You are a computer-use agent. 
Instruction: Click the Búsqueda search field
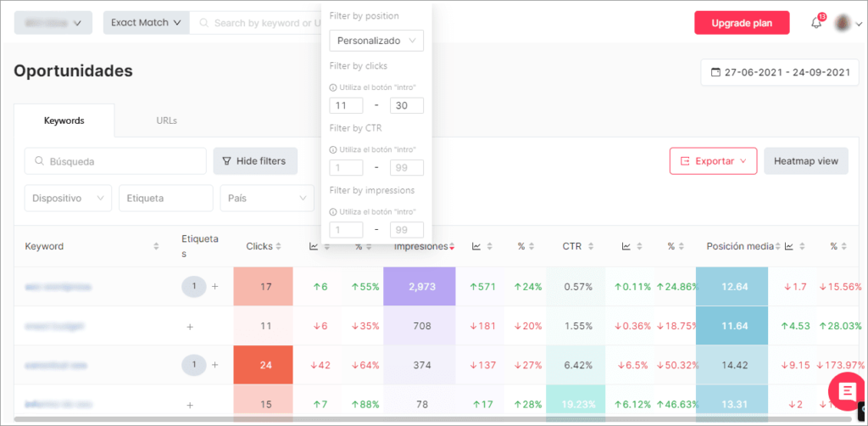click(x=115, y=161)
